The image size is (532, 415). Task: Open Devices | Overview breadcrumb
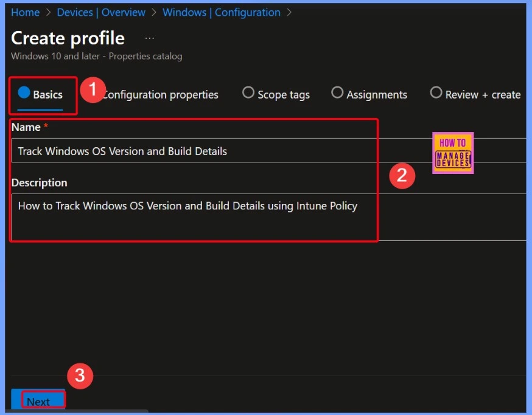click(101, 12)
